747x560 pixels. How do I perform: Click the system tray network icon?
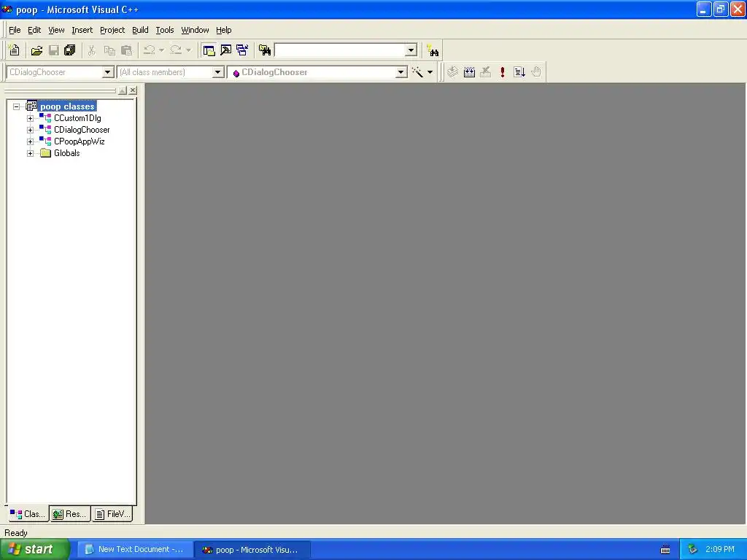(x=693, y=550)
